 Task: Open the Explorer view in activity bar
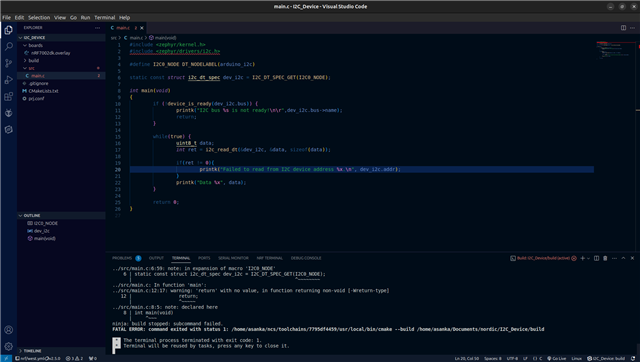point(8,30)
